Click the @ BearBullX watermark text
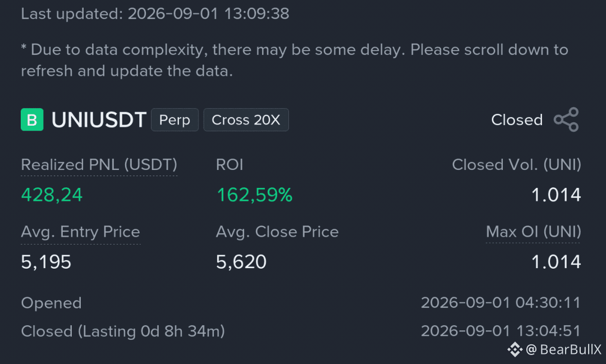 click(563, 349)
